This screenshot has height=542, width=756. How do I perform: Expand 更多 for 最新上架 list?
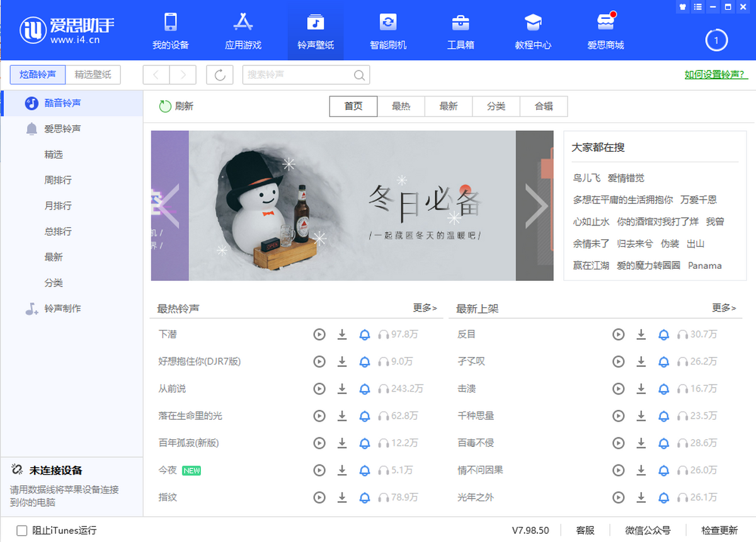(724, 308)
